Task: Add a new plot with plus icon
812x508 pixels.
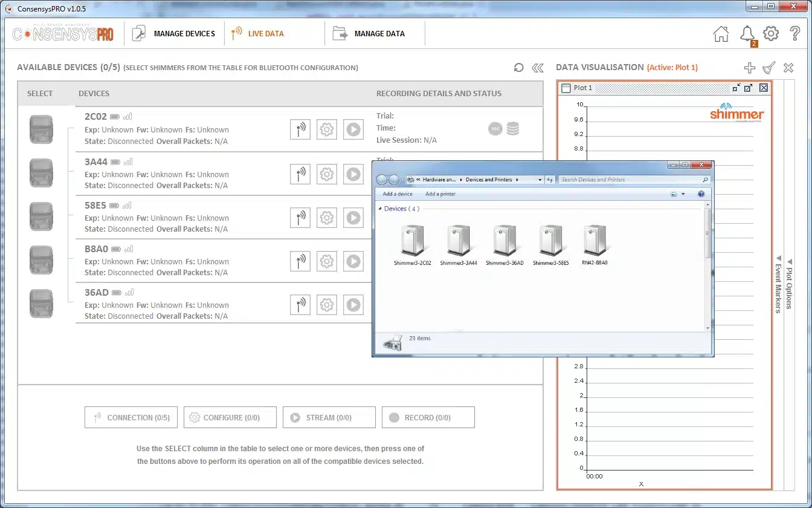Action: (749, 68)
